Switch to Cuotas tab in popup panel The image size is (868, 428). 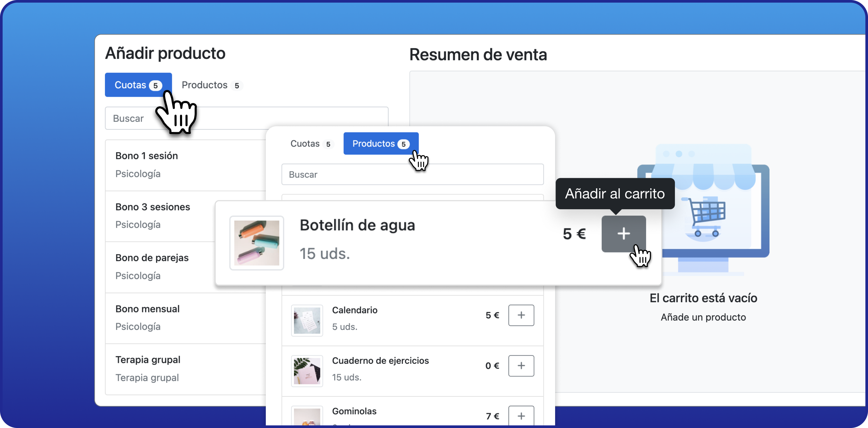click(310, 144)
